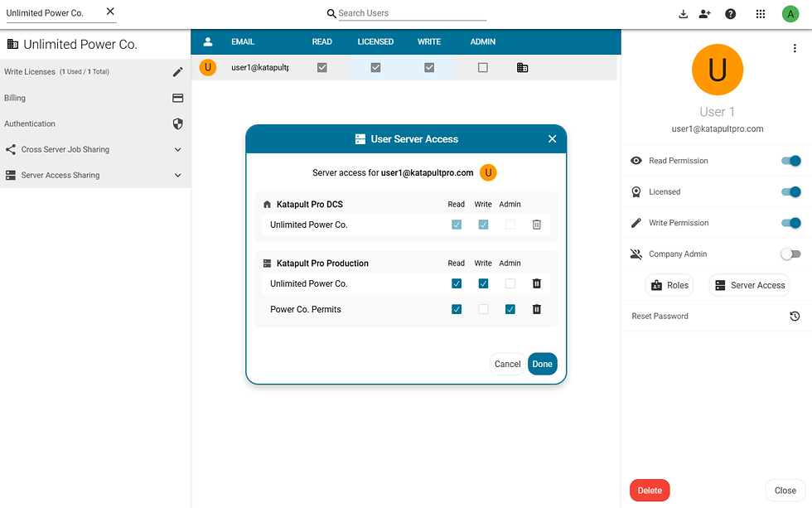Sort by EMAIL column header

pyautogui.click(x=242, y=42)
